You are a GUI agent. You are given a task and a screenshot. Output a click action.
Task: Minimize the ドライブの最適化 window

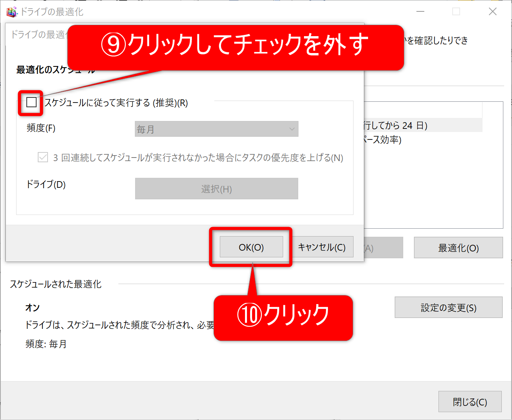[x=420, y=12]
